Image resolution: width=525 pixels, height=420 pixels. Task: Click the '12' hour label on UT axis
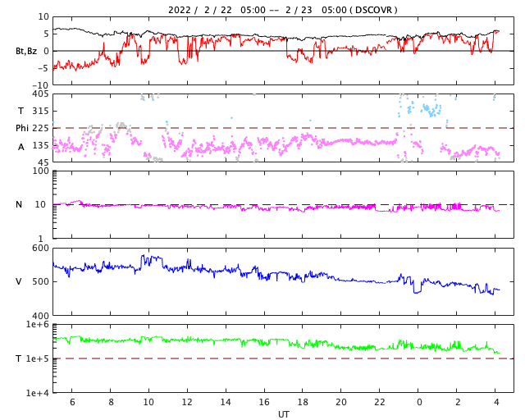pos(187,402)
